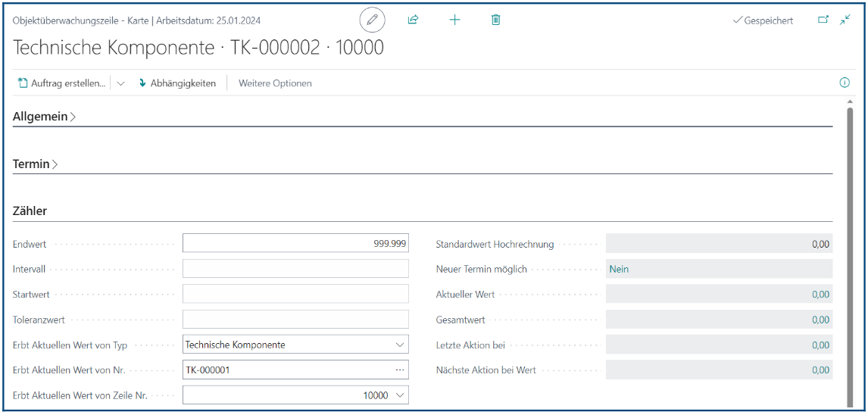
Task: Click Abhängigkeiten action
Action: 177,83
